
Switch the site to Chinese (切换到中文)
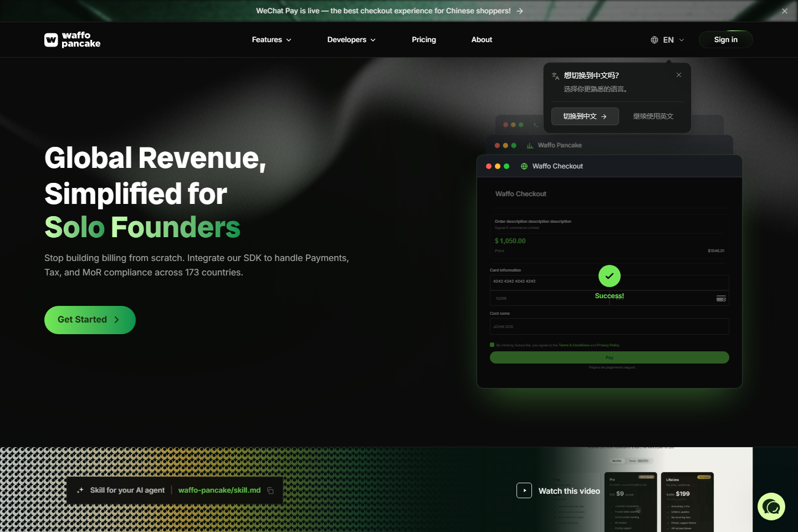click(x=585, y=116)
